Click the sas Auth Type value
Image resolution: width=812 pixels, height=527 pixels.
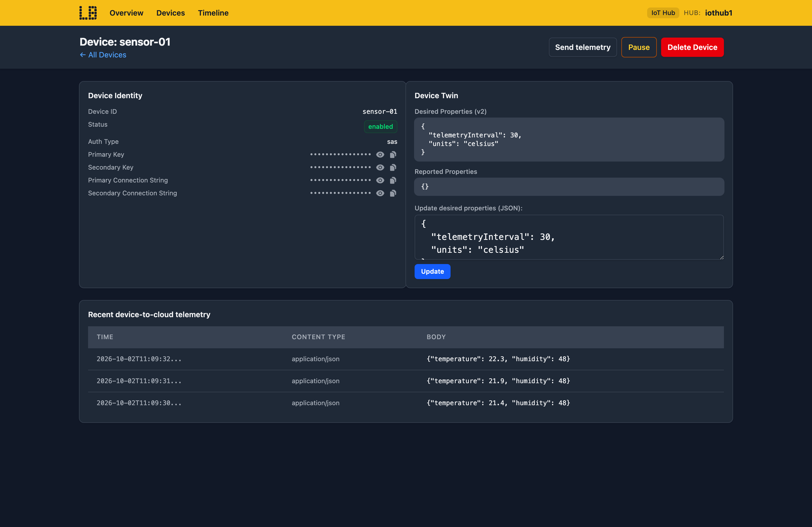[x=392, y=141]
